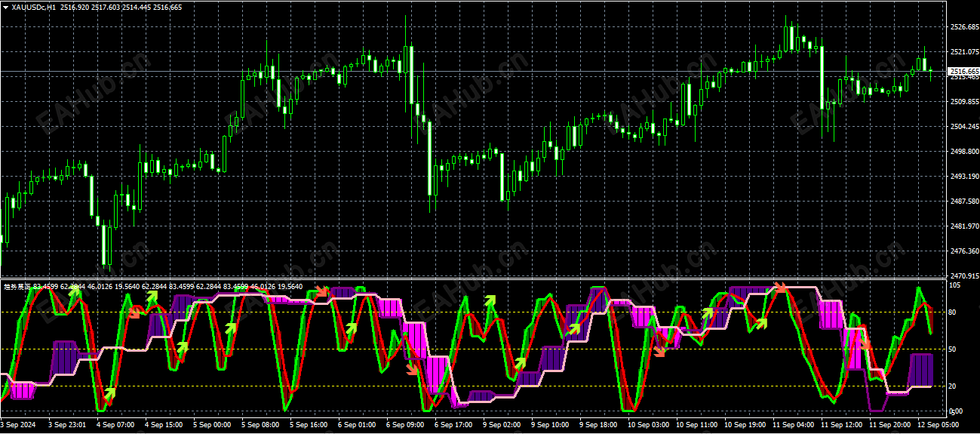
Task: Click time axis label 3 Sep 23:01
Action: click(69, 425)
